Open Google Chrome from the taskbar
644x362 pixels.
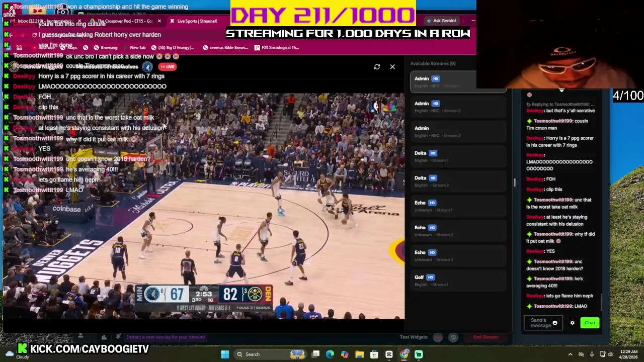pos(404,354)
